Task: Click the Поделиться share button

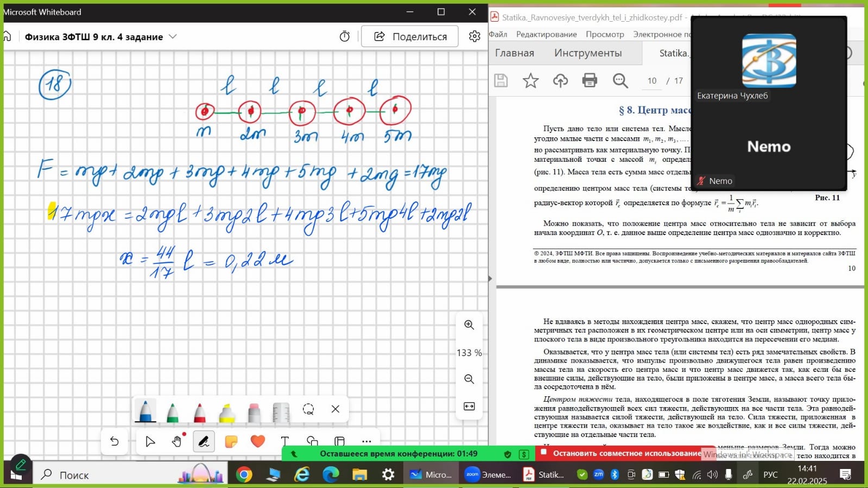Action: point(410,36)
